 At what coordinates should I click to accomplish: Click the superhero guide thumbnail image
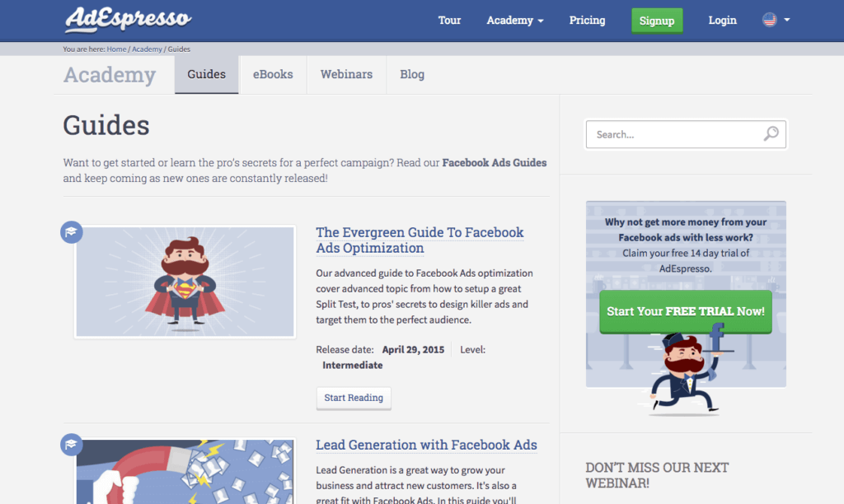[x=185, y=282]
